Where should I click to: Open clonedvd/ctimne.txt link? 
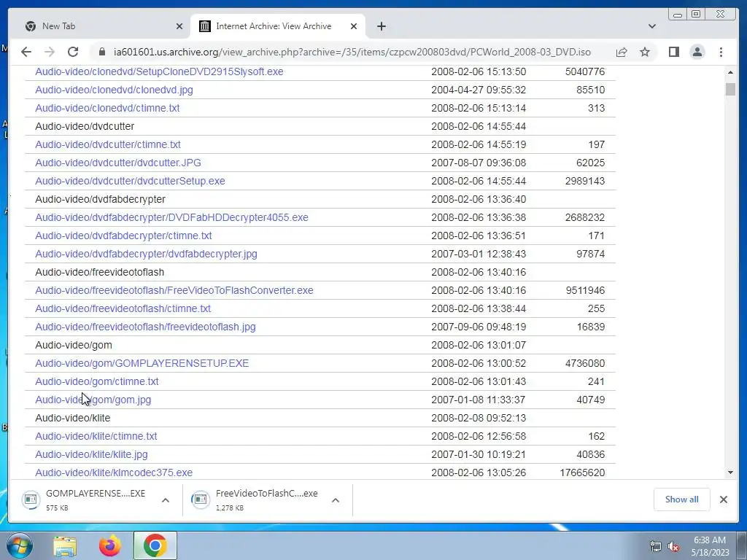pyautogui.click(x=107, y=108)
